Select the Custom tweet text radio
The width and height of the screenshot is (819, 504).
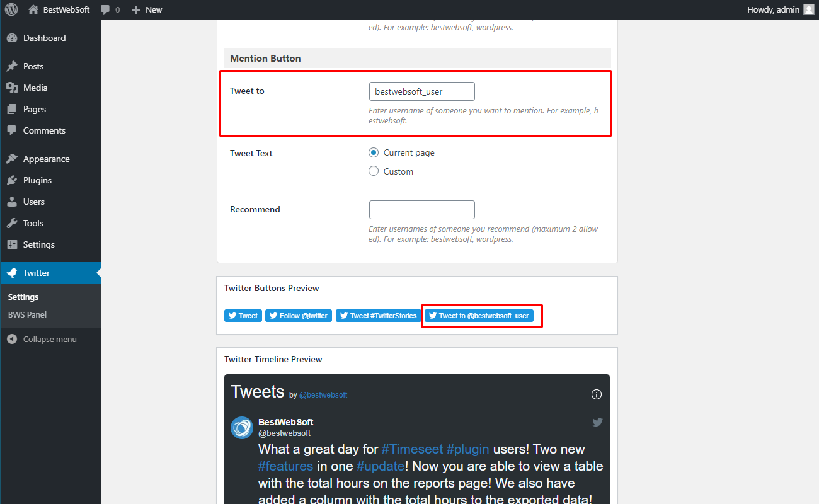[x=374, y=171]
